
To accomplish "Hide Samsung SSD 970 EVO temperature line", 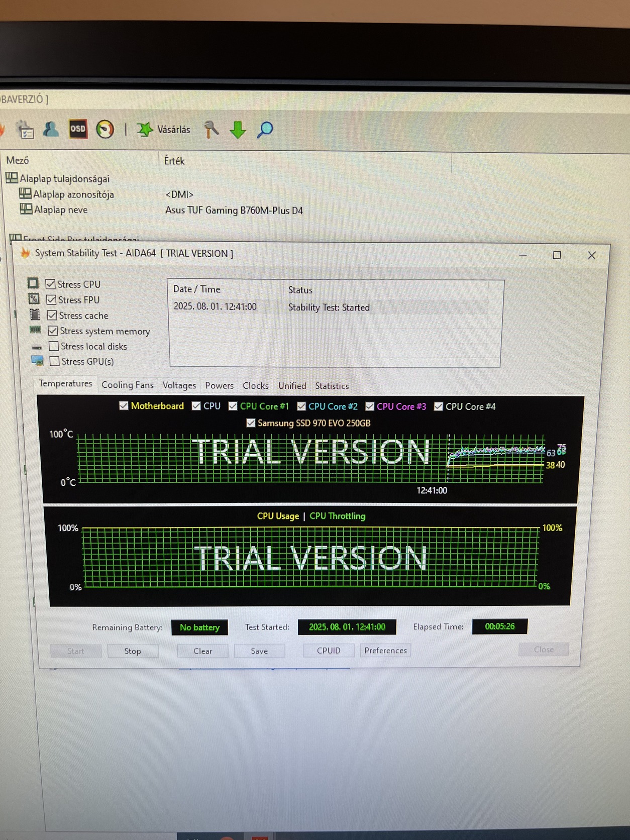I will coord(251,423).
